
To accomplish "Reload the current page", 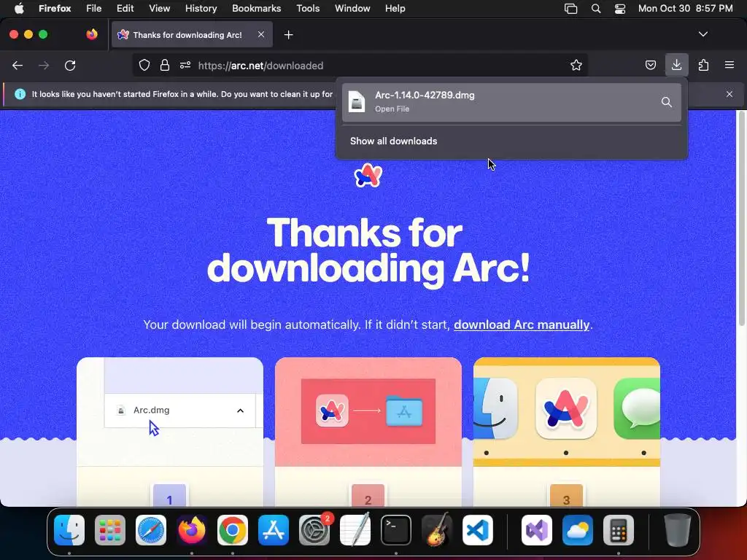I will [x=70, y=65].
